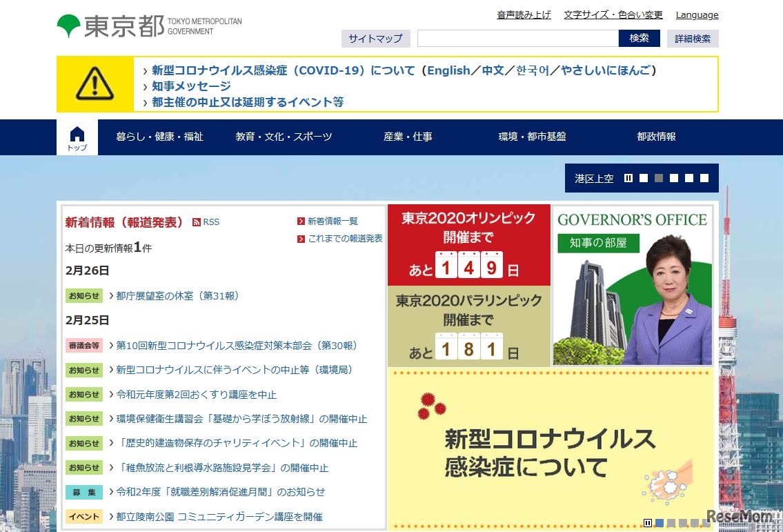Open the サイトマップ page
Image resolution: width=783 pixels, height=532 pixels.
pyautogui.click(x=375, y=38)
